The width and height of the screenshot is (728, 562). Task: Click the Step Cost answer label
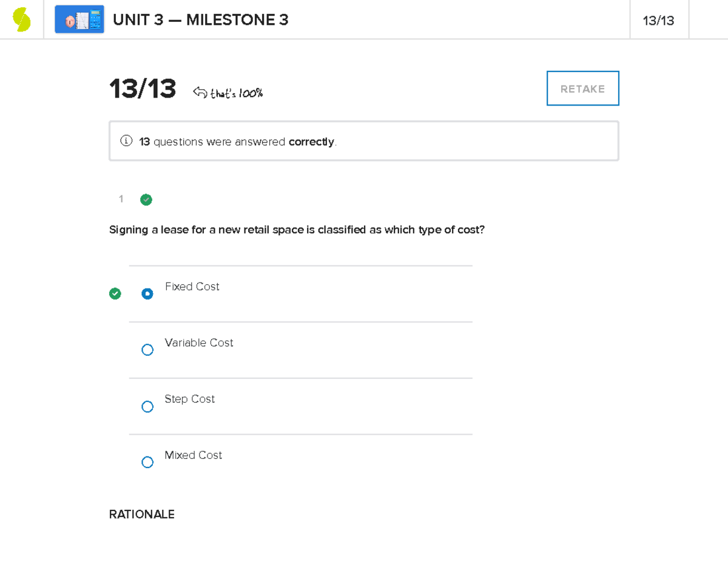189,399
